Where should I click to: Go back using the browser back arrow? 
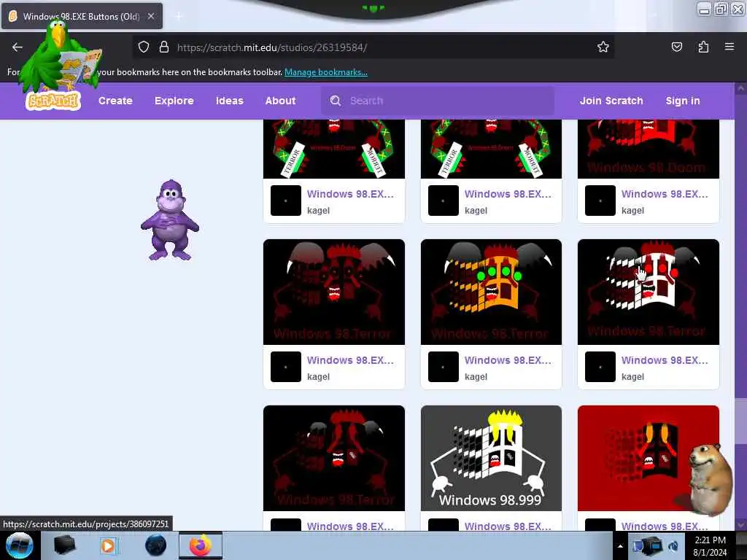pos(18,47)
